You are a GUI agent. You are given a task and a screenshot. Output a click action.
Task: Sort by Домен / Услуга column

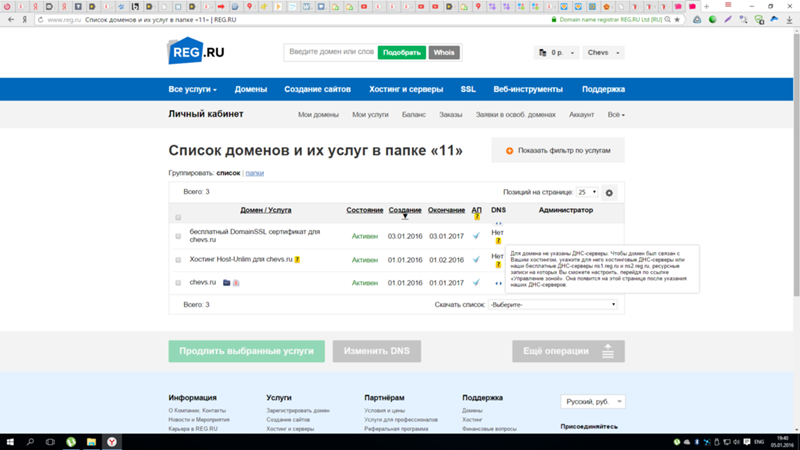(266, 210)
